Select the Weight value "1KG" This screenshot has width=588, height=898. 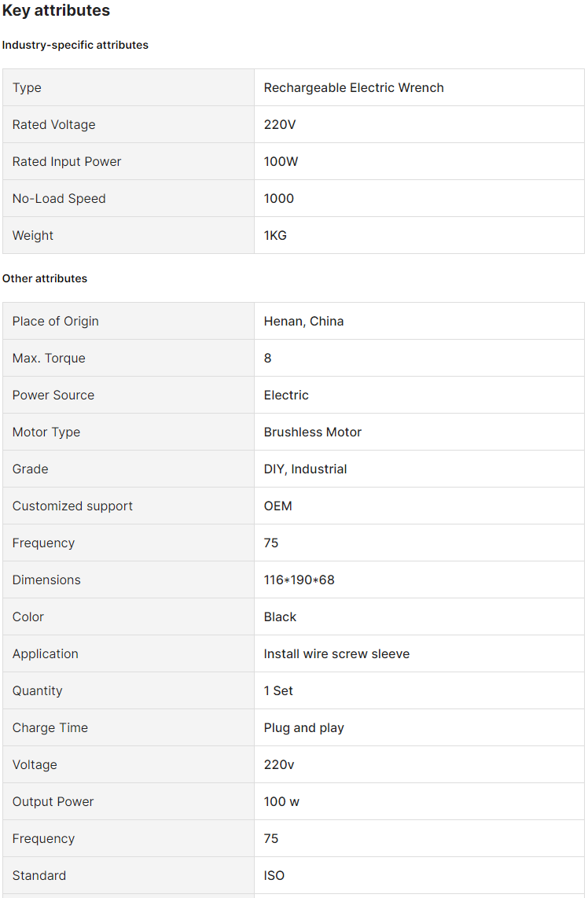275,235
